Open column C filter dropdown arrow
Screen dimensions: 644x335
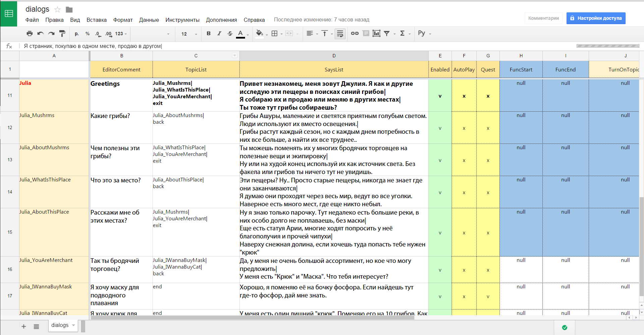click(x=235, y=56)
